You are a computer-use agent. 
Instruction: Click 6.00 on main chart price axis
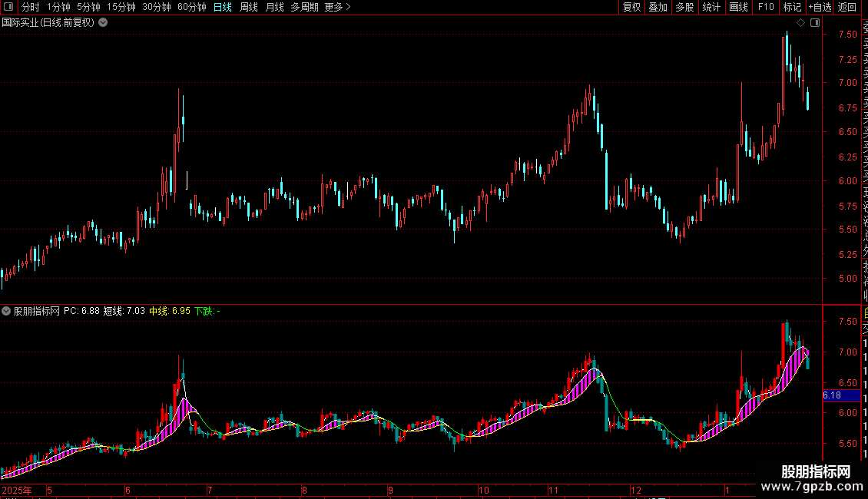[x=847, y=181]
